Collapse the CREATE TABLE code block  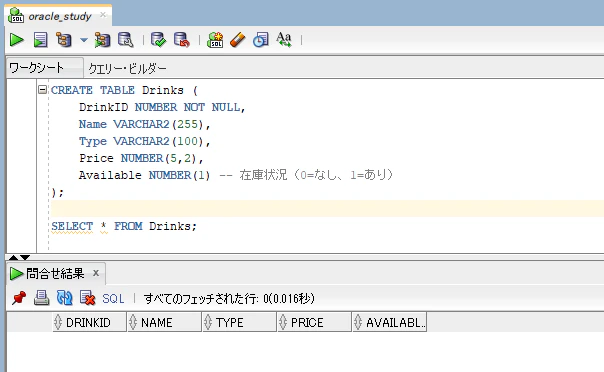42,90
